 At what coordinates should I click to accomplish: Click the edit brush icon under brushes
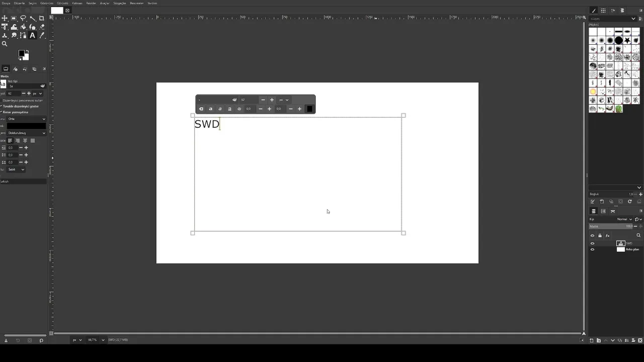click(593, 202)
